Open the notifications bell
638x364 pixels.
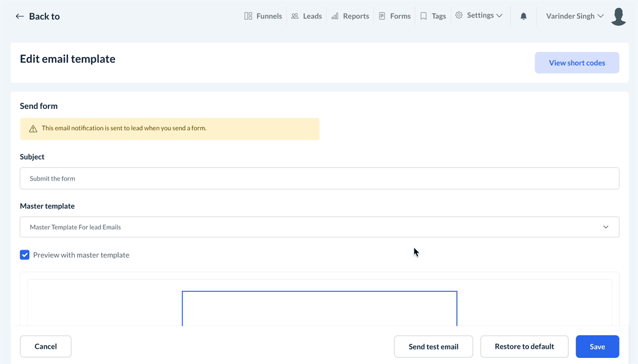pyautogui.click(x=524, y=17)
